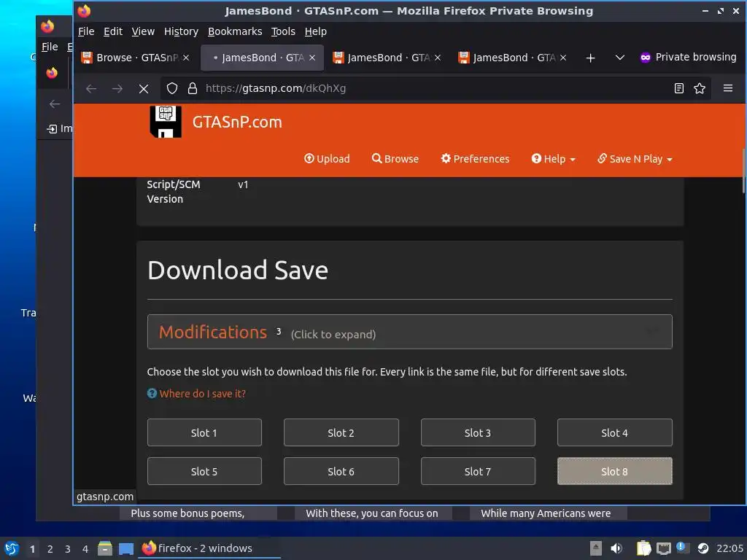Click the update notification tray icon

[x=681, y=547]
